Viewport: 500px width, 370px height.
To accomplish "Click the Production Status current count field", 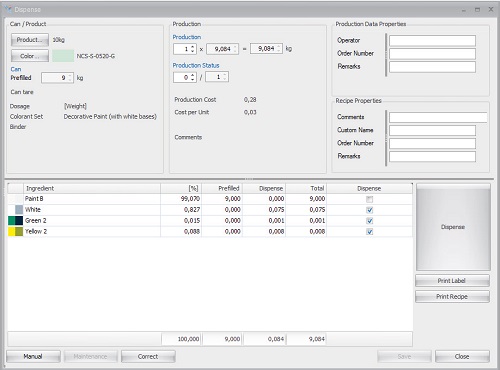I will [x=185, y=77].
